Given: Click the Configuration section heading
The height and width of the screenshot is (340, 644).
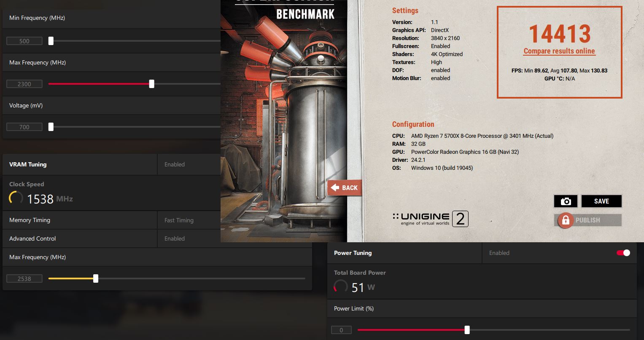Looking at the screenshot, I should tap(413, 124).
